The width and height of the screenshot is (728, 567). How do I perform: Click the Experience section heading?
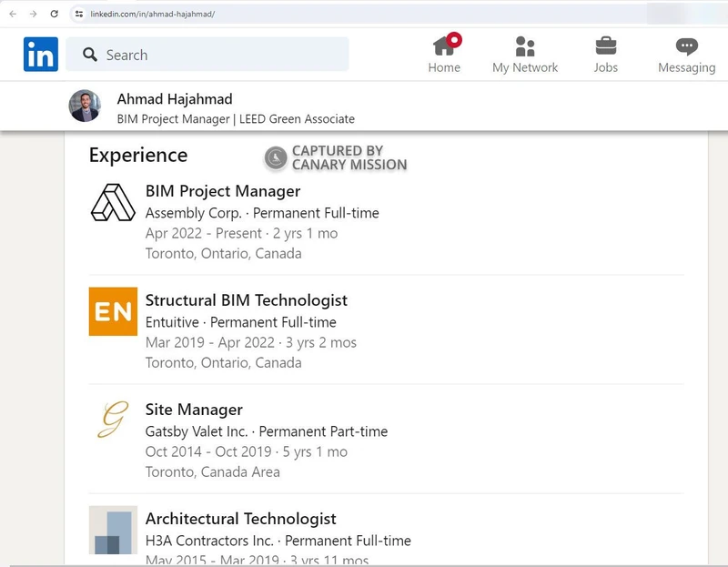[x=138, y=155]
